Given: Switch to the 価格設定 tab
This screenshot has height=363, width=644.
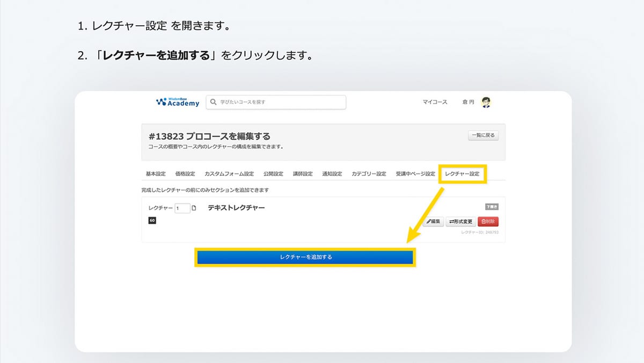Looking at the screenshot, I should [x=185, y=174].
